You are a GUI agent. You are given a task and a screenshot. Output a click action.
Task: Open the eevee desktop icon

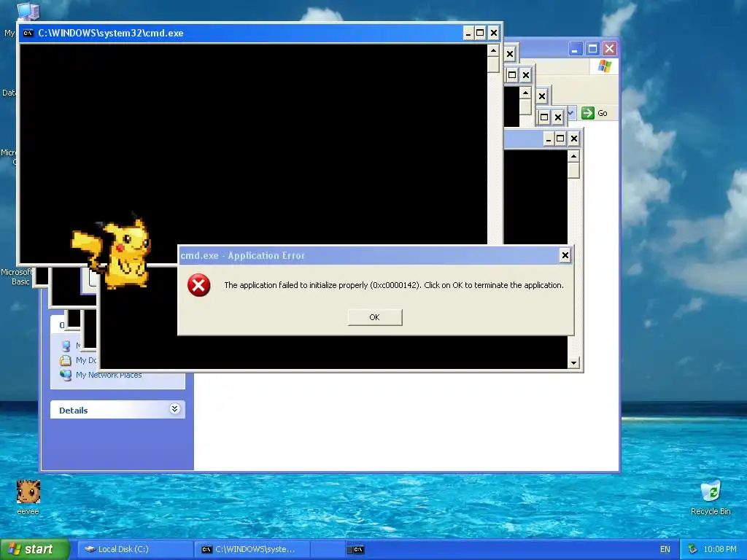coord(28,497)
